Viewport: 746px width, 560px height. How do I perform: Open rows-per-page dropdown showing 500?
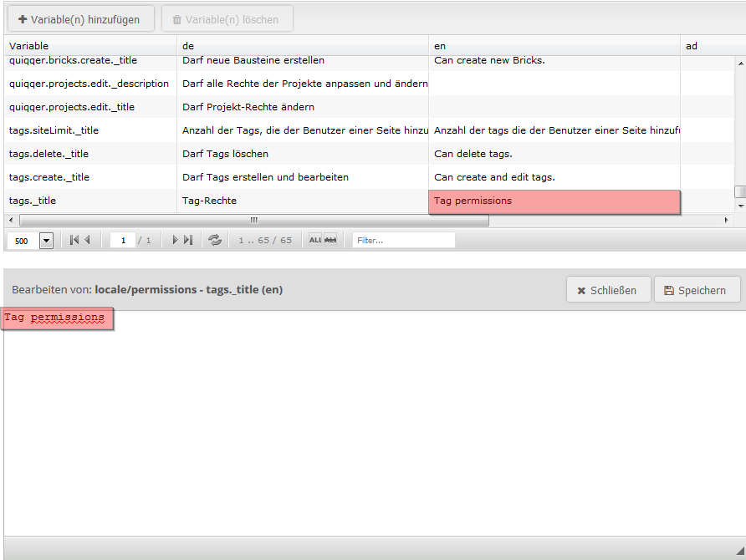click(46, 241)
